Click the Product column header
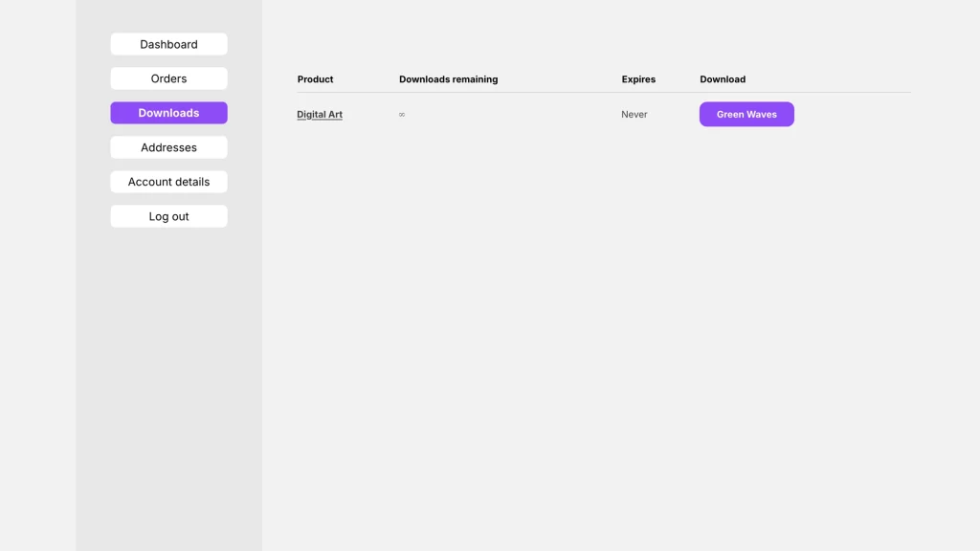Image resolution: width=980 pixels, height=551 pixels. (315, 79)
